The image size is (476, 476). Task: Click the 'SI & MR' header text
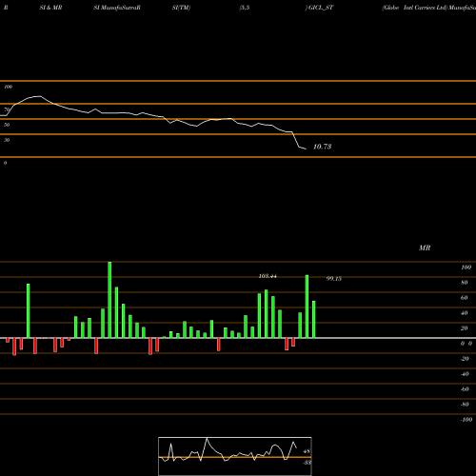50,8
